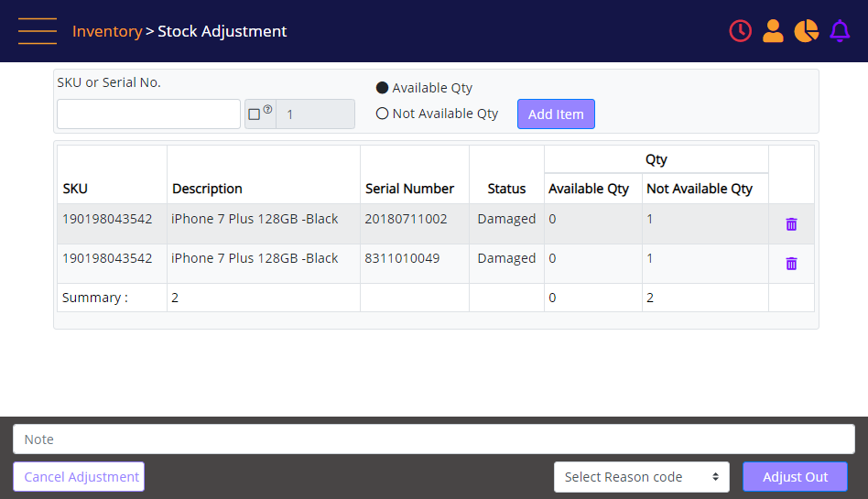The width and height of the screenshot is (868, 499).
Task: Open the notifications bell
Action: [x=840, y=31]
